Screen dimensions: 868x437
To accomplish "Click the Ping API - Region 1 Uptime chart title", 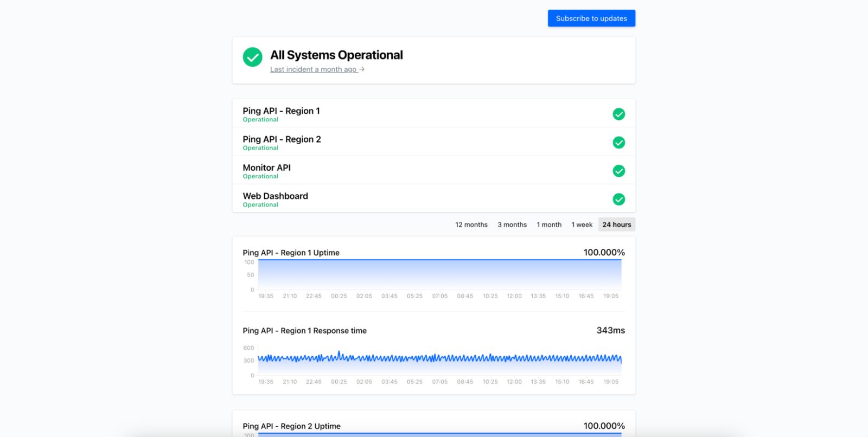I will tap(291, 253).
